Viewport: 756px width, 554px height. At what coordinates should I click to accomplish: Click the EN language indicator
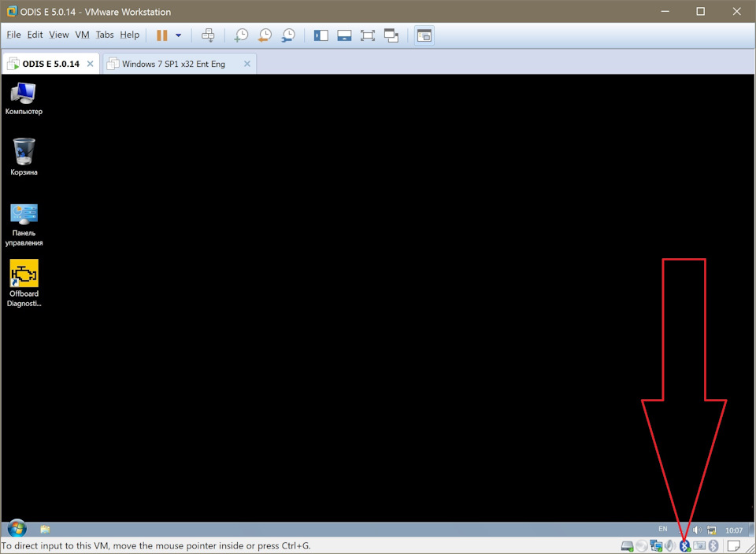click(663, 529)
